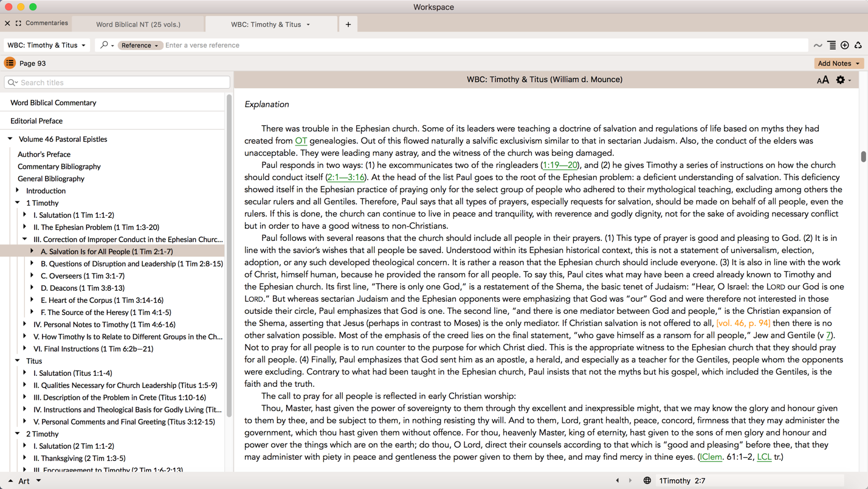
Task: Select II. Qualities Necessary for Church Leadership
Action: click(125, 386)
